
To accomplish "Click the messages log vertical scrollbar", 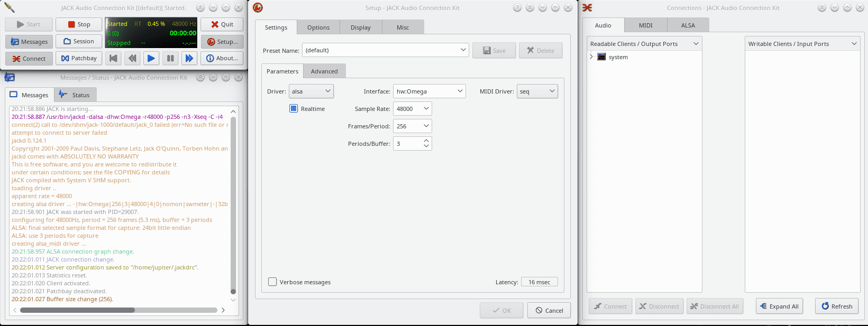I will 233,206.
